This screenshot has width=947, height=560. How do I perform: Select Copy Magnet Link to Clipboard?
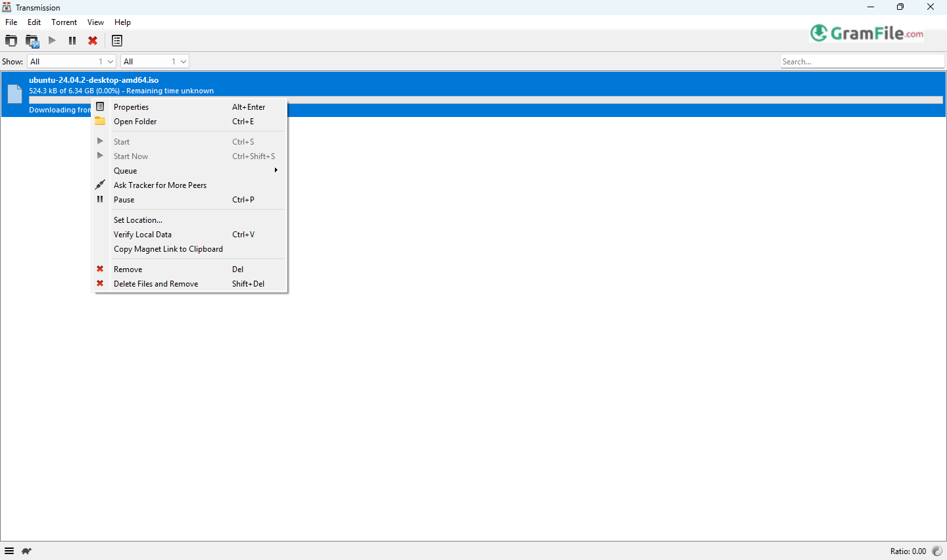point(191,249)
